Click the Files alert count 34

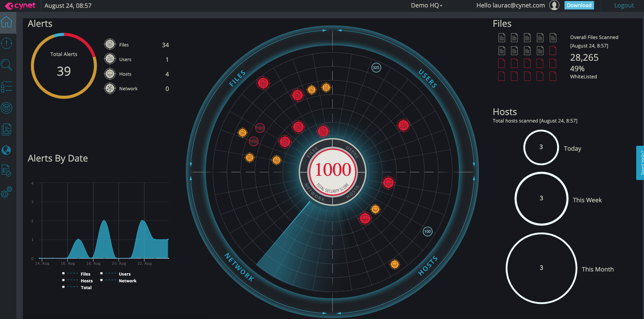[166, 45]
